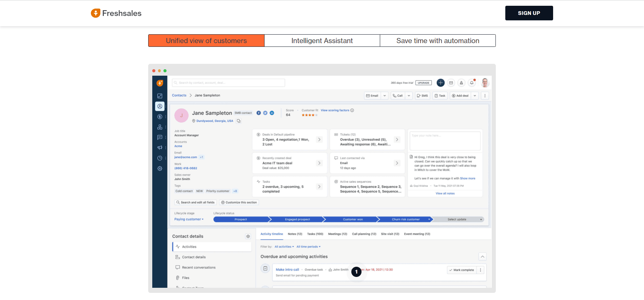Image resolution: width=644 pixels, height=300 pixels.
Task: Select the Site visit (12) tab
Action: coord(390,234)
